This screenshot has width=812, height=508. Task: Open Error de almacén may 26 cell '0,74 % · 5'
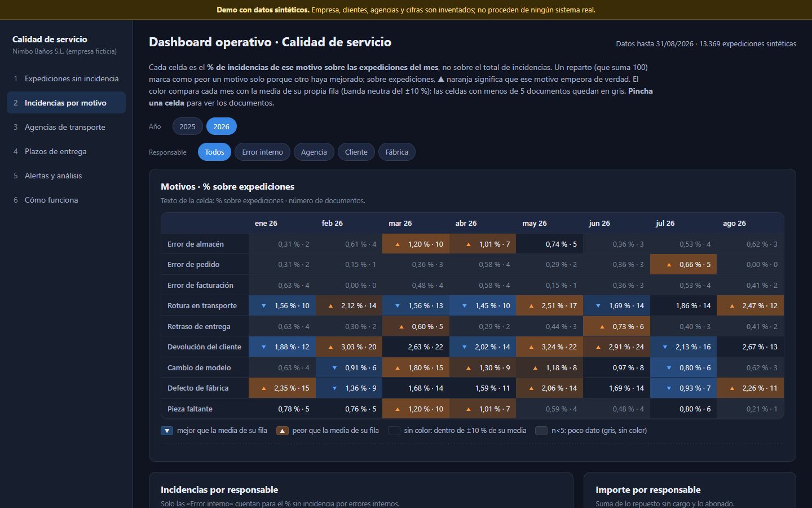pos(549,244)
